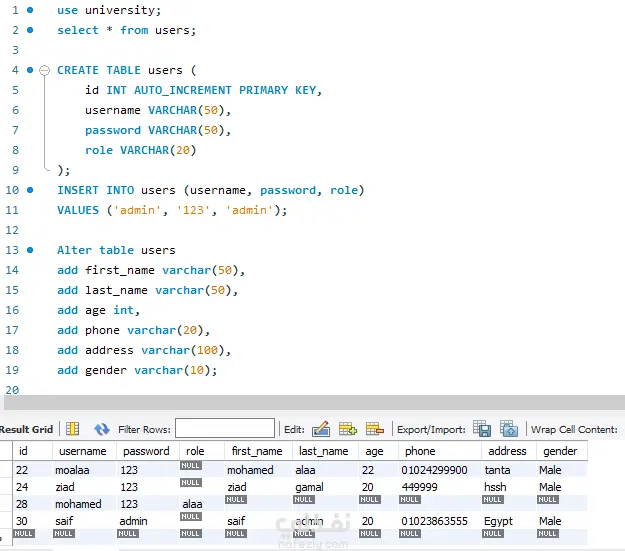Screen dimensions: 625x551
Task: Click the statement marker dot on line 1
Action: click(x=30, y=10)
